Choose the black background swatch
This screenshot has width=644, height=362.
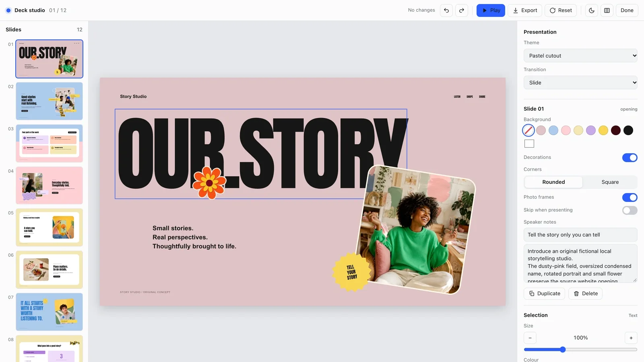(628, 130)
